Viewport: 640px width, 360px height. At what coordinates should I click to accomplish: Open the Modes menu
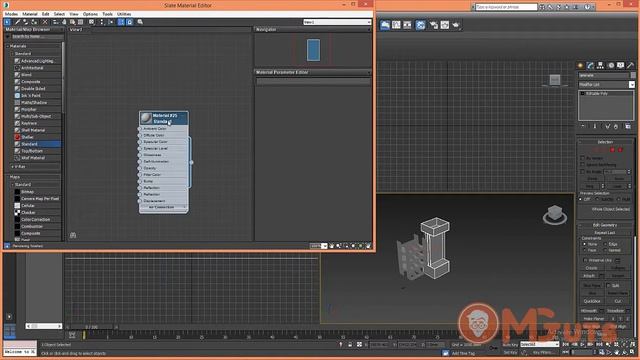click(x=11, y=14)
